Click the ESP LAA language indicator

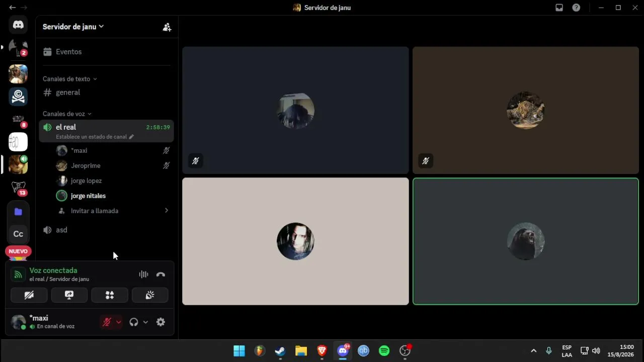coord(567,351)
